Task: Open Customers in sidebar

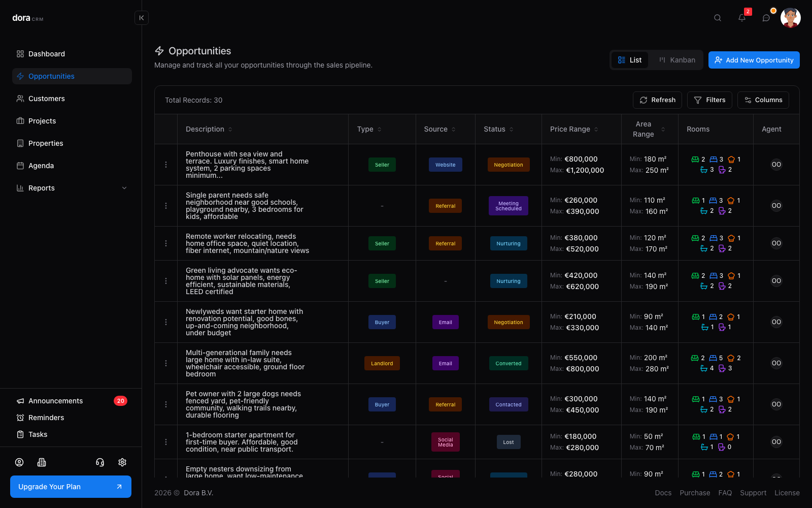Action: point(72,99)
